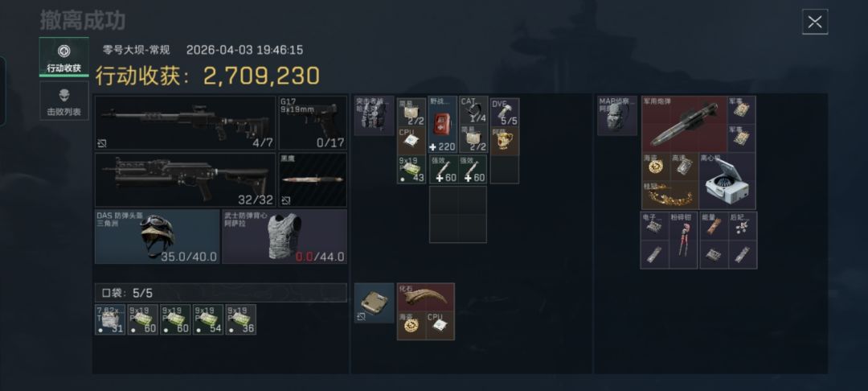Click the 军用炮弹 missile item
Image resolution: width=868 pixels, height=391 pixels.
[684, 125]
